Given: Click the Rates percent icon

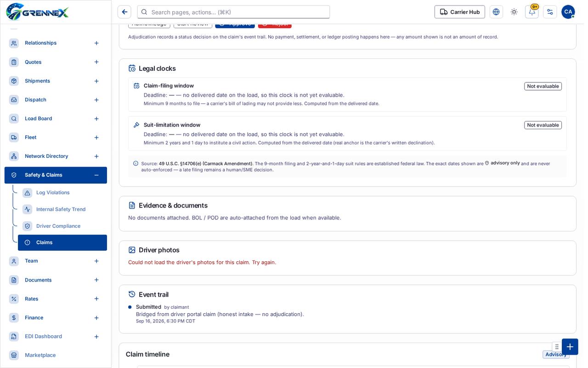Looking at the screenshot, I should point(14,299).
